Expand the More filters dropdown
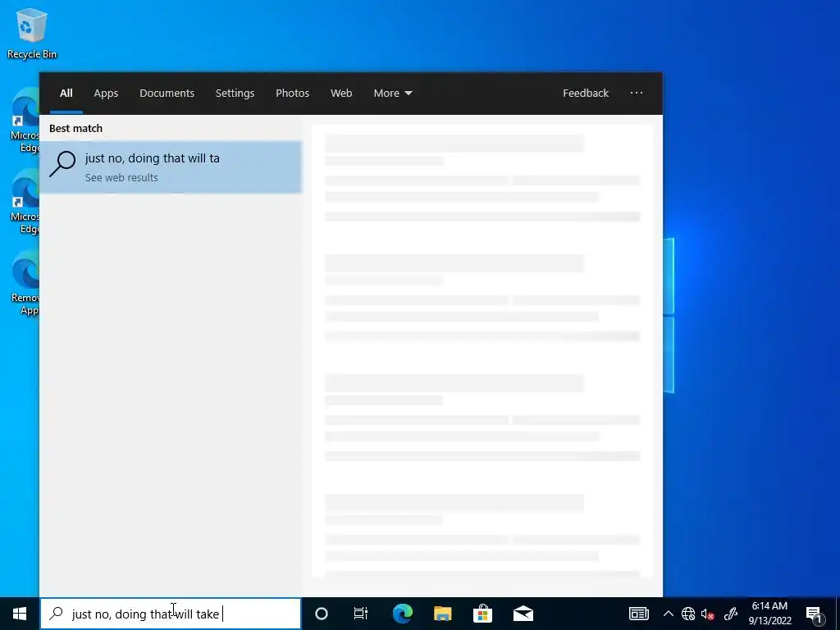840x630 pixels. (393, 94)
